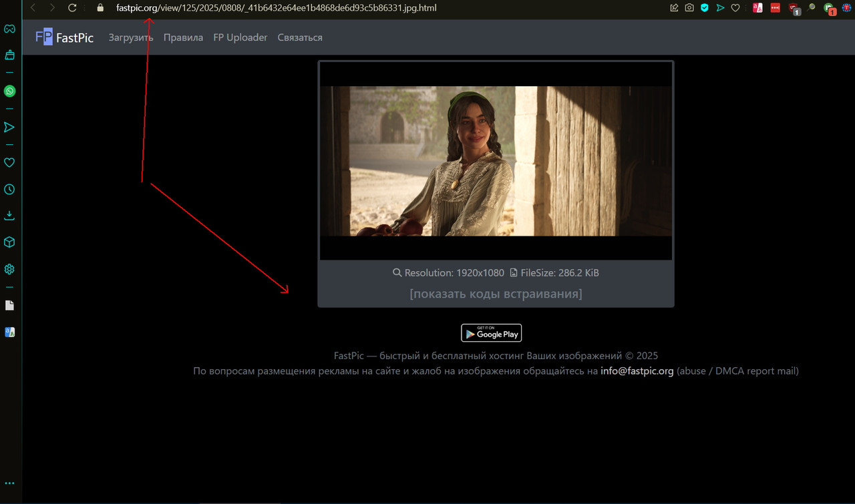Viewport: 855px width, 504px height.
Task: Click the abuse / DMCA report mail text
Action: 738,370
